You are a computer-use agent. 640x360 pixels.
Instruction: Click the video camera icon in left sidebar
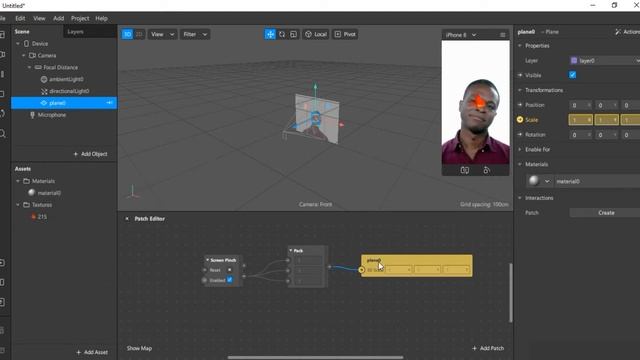point(2,54)
